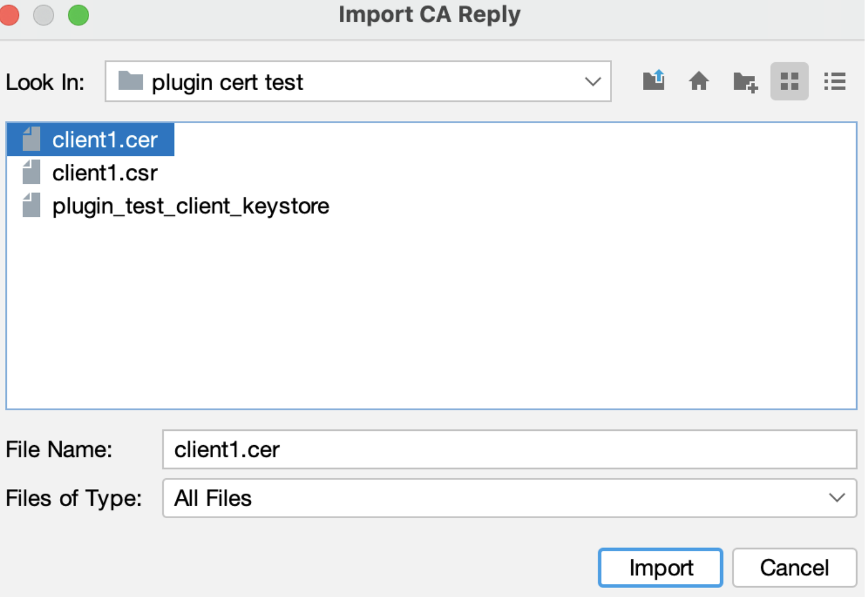Switch to details list view

click(x=834, y=82)
